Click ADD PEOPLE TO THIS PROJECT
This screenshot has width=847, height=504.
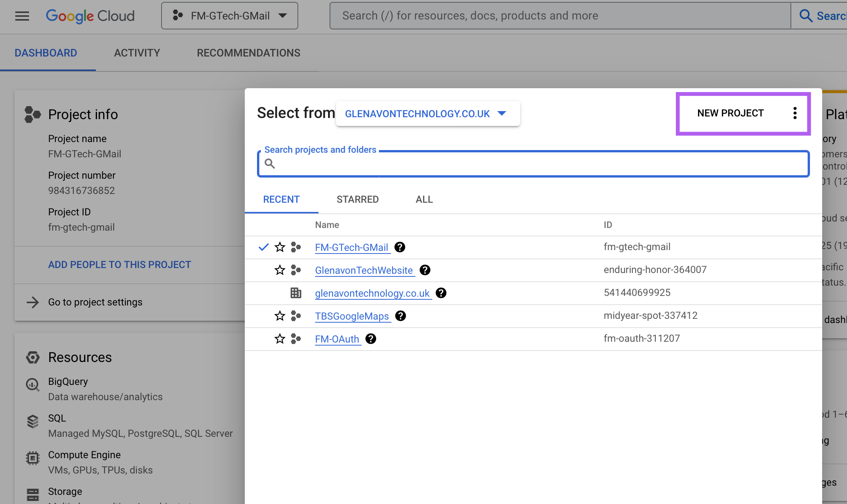(x=120, y=265)
